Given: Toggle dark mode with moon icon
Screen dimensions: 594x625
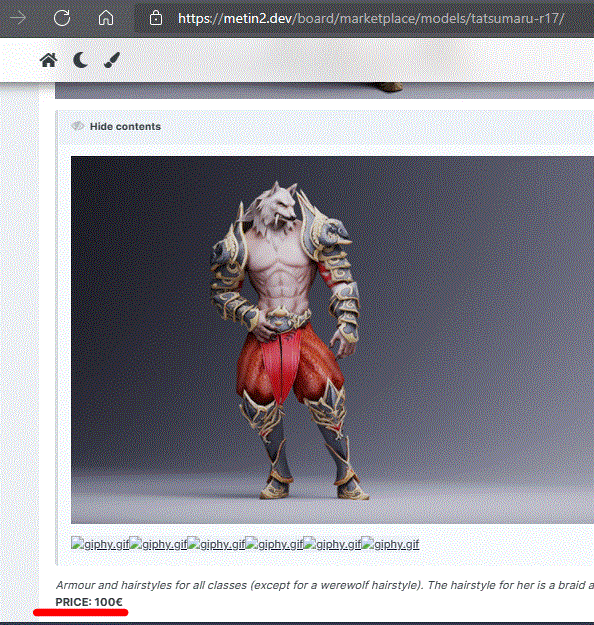Looking at the screenshot, I should coord(81,61).
